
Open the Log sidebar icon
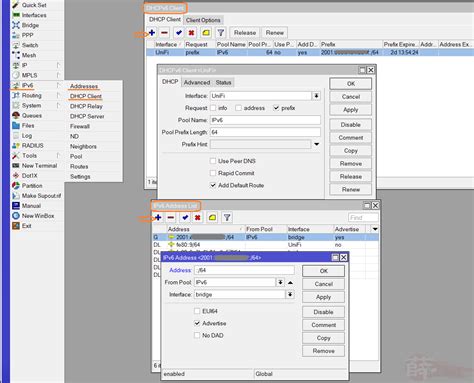[x=16, y=135]
